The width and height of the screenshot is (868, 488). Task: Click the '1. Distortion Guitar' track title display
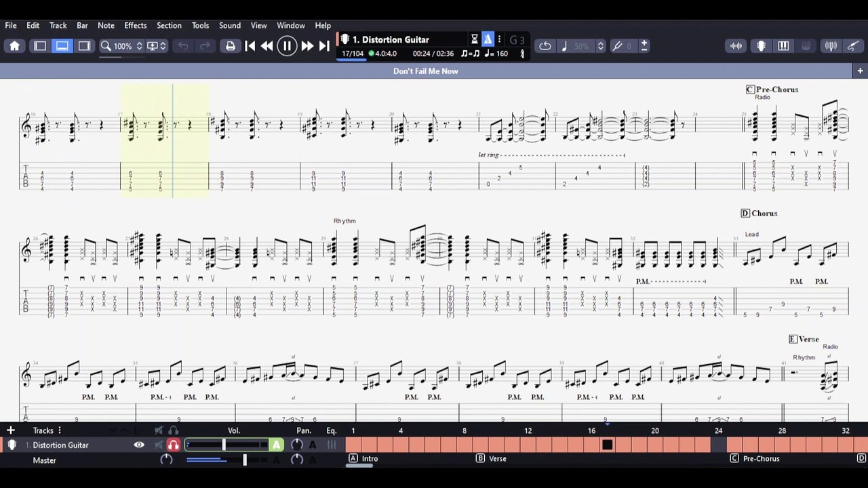pyautogui.click(x=391, y=39)
